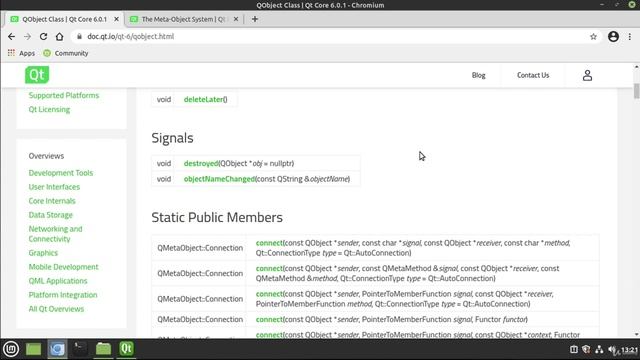Reload the current page
Screen dimensions: 640x360
(43, 36)
